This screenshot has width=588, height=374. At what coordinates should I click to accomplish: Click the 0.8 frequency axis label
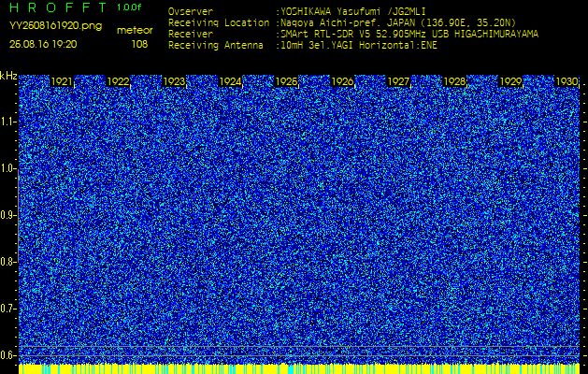(x=8, y=262)
